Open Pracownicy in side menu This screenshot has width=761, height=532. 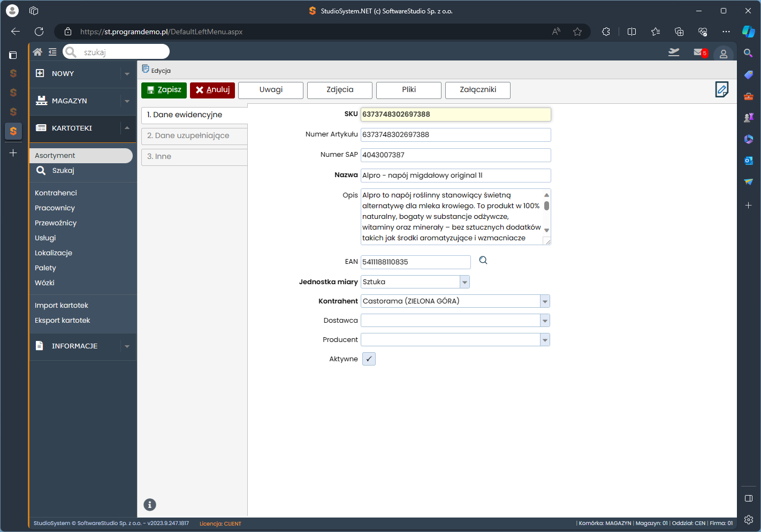[55, 208]
